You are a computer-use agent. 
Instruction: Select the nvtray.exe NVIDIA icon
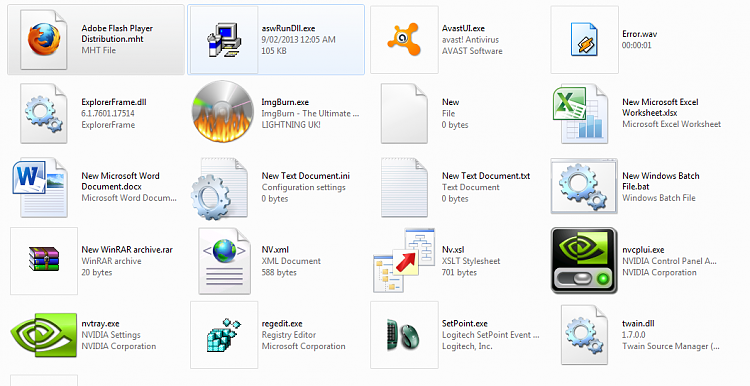click(44, 335)
